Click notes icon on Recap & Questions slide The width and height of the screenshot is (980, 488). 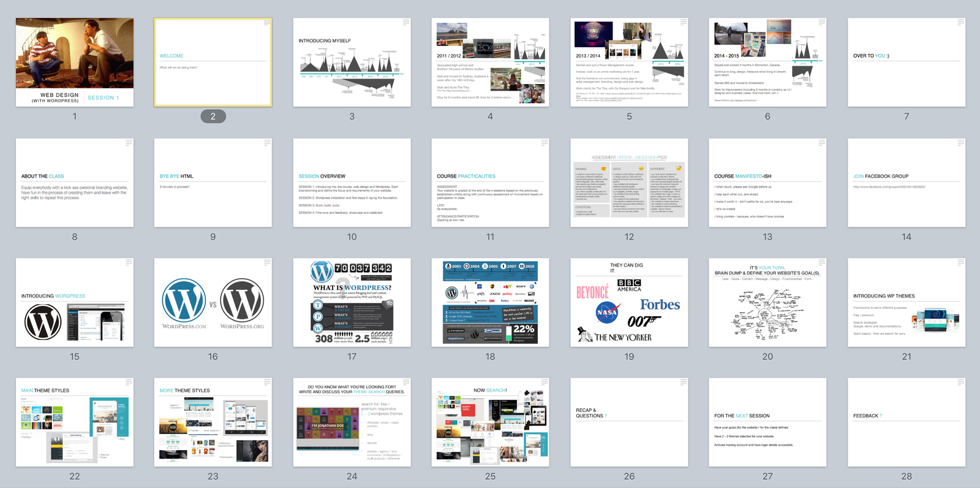coord(683,383)
